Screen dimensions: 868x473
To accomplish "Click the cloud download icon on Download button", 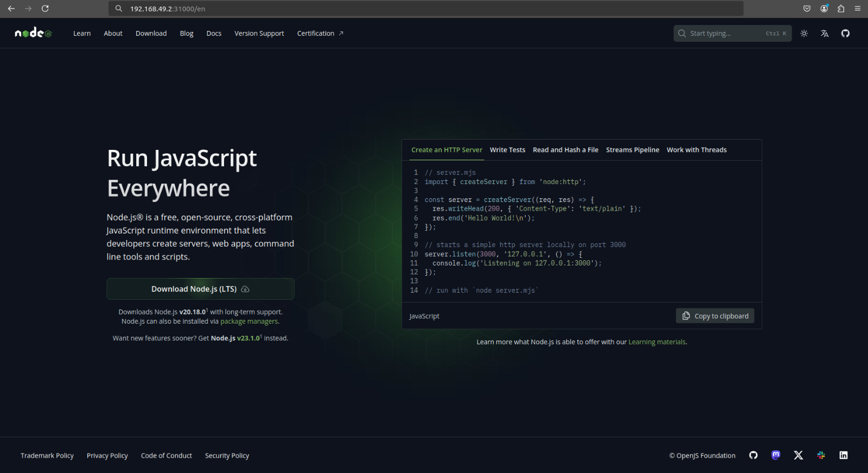I will point(245,289).
